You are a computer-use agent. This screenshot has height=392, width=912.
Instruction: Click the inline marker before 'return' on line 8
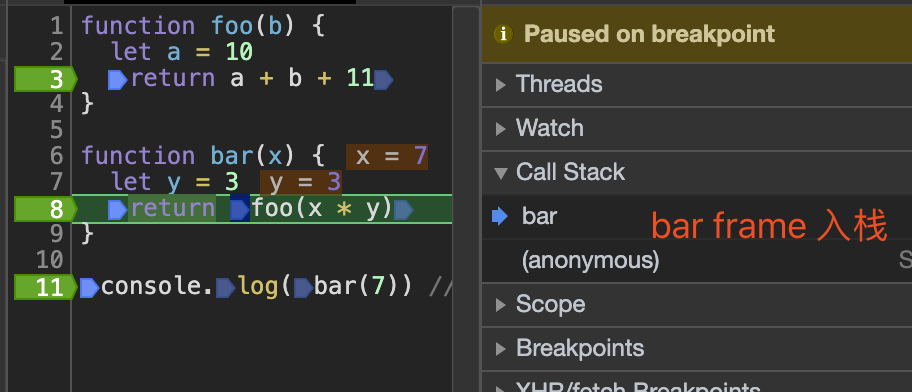pyautogui.click(x=117, y=210)
